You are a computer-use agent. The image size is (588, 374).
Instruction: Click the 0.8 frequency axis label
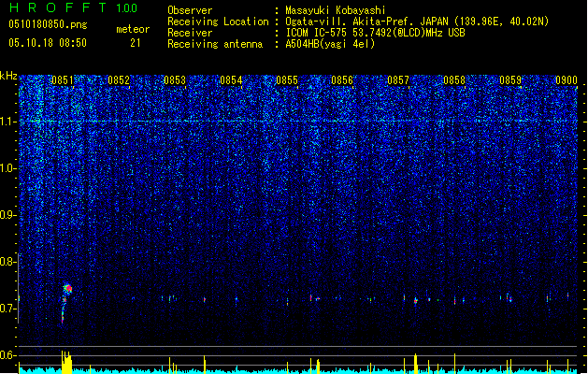7,262
